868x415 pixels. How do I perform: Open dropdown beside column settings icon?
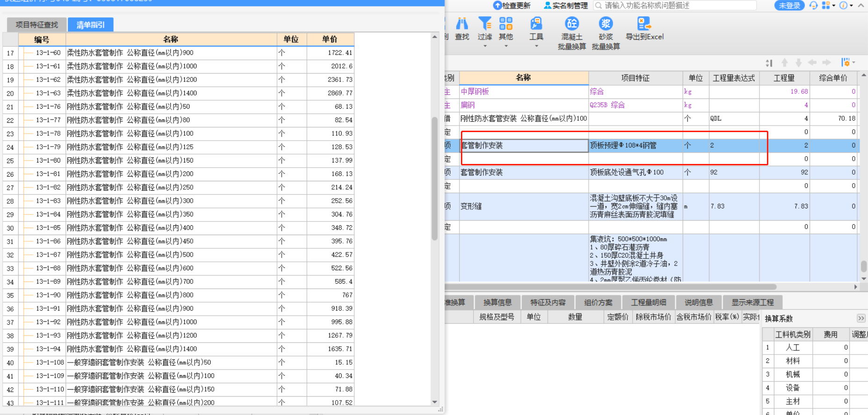tap(853, 63)
